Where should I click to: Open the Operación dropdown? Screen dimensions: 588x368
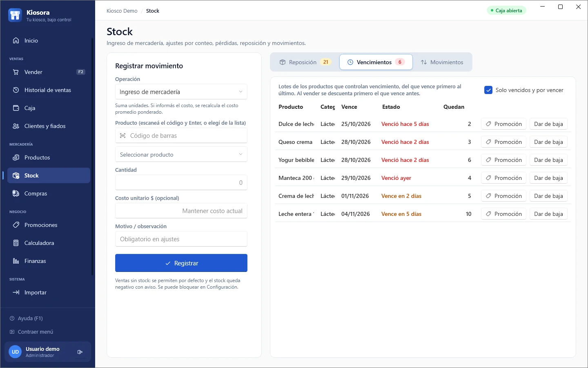181,92
